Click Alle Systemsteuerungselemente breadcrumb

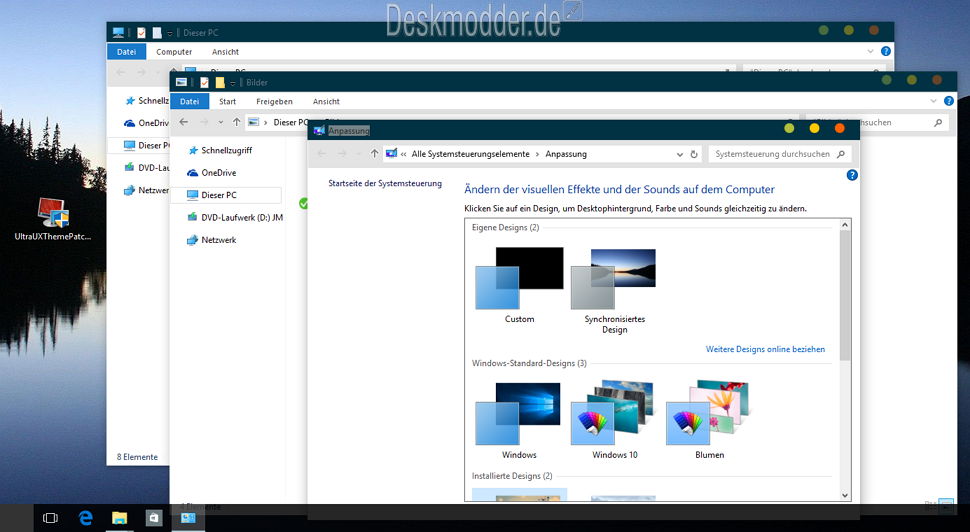tap(470, 154)
